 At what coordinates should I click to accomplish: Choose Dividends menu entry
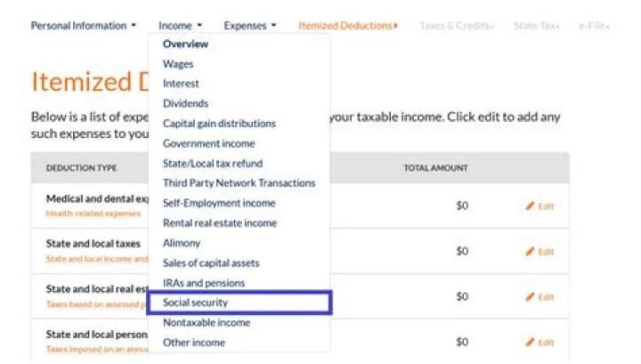pyautogui.click(x=184, y=103)
